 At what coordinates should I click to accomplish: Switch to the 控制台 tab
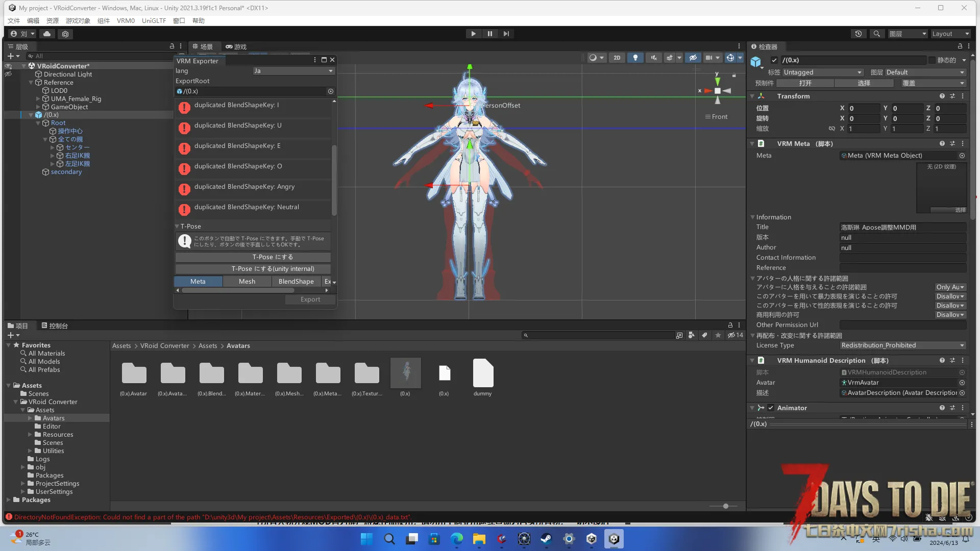point(55,325)
